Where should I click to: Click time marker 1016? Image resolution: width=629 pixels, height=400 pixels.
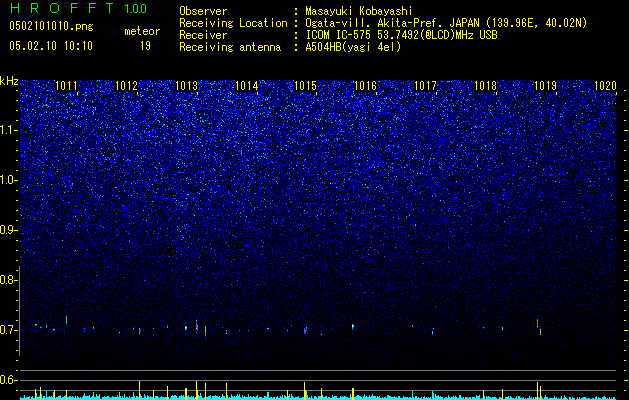[x=365, y=86]
